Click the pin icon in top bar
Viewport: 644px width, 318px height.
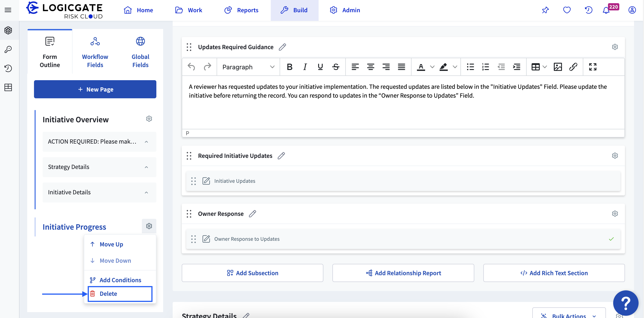pos(545,10)
